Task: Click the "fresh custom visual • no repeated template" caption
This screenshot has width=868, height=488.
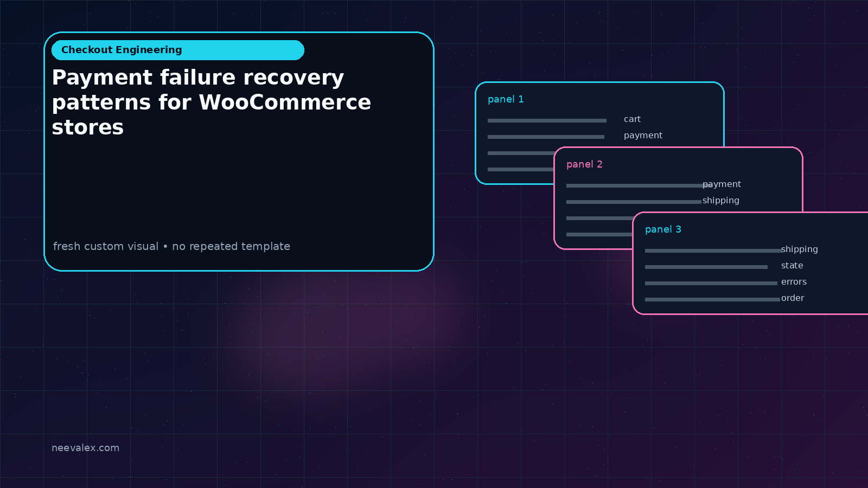Action: click(171, 246)
